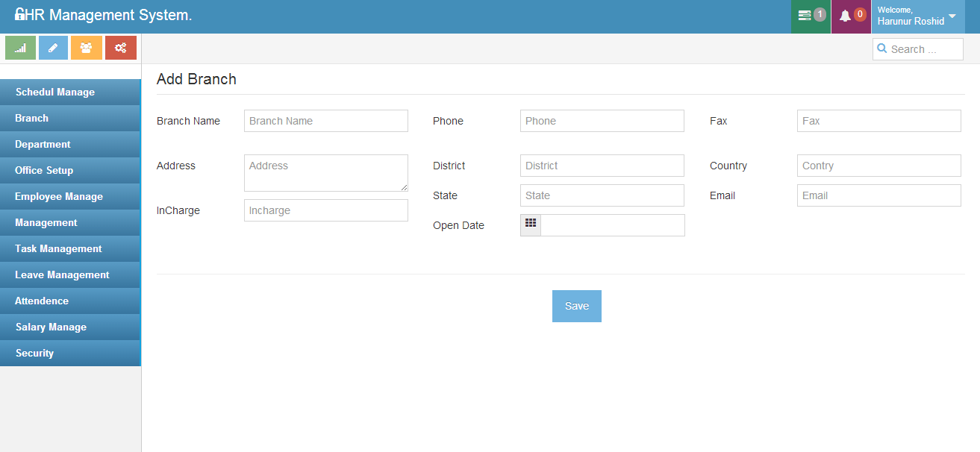Expand the Salary Manage sidebar section
Screen dimensions: 980x452
click(x=51, y=327)
